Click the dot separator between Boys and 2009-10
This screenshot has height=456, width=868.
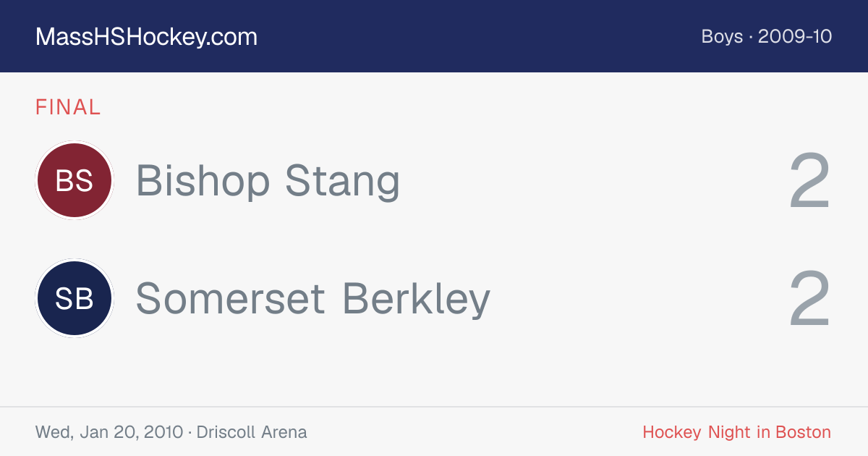[751, 37]
